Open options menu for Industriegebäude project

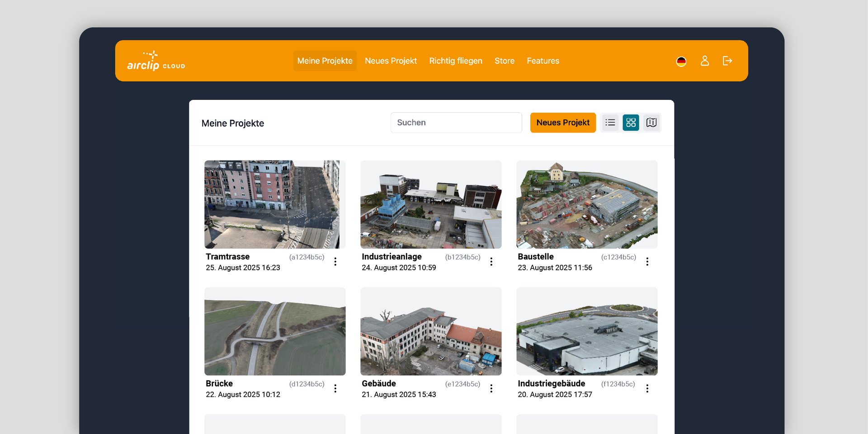(x=647, y=388)
